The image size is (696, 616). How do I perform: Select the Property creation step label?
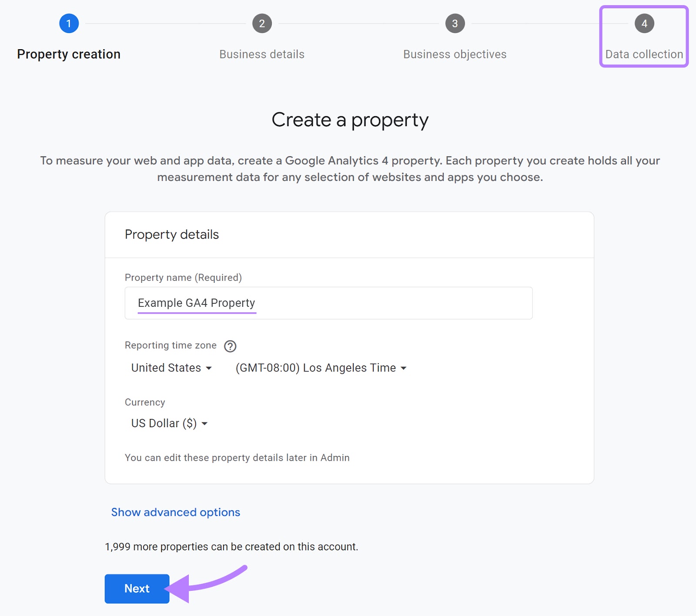point(69,54)
